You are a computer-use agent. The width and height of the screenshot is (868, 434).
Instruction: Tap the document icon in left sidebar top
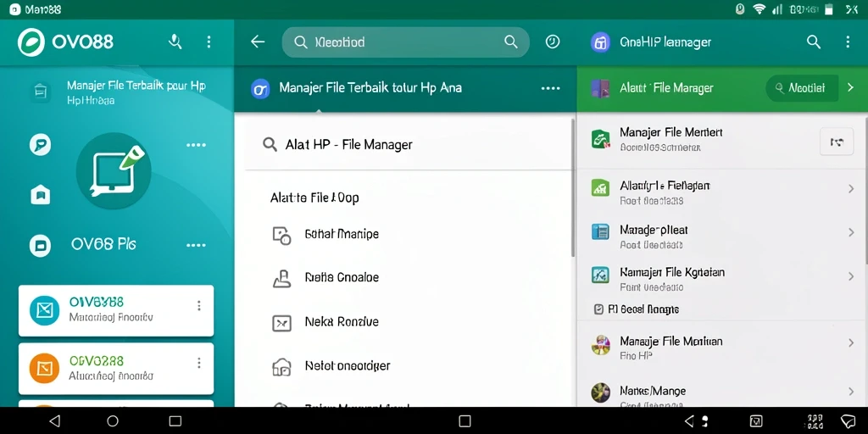[x=40, y=92]
